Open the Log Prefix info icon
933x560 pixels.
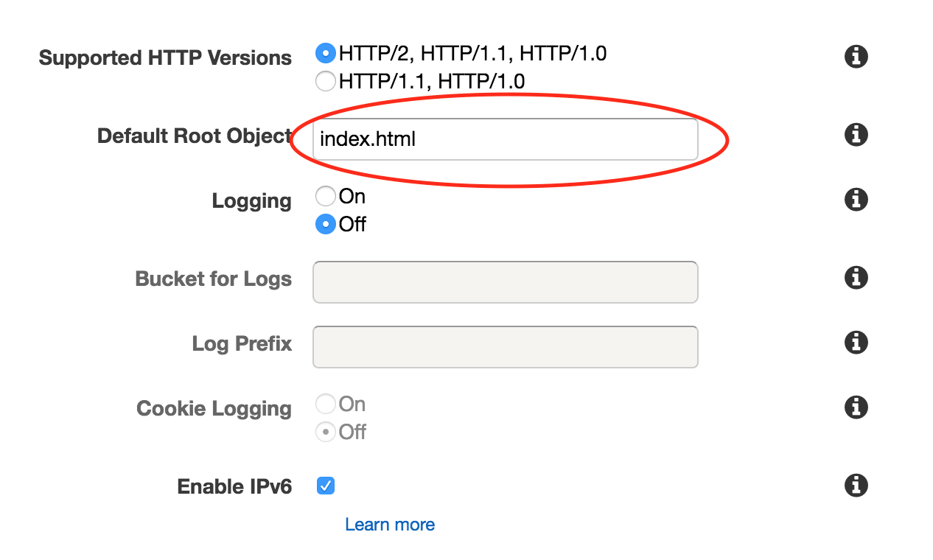pyautogui.click(x=856, y=343)
